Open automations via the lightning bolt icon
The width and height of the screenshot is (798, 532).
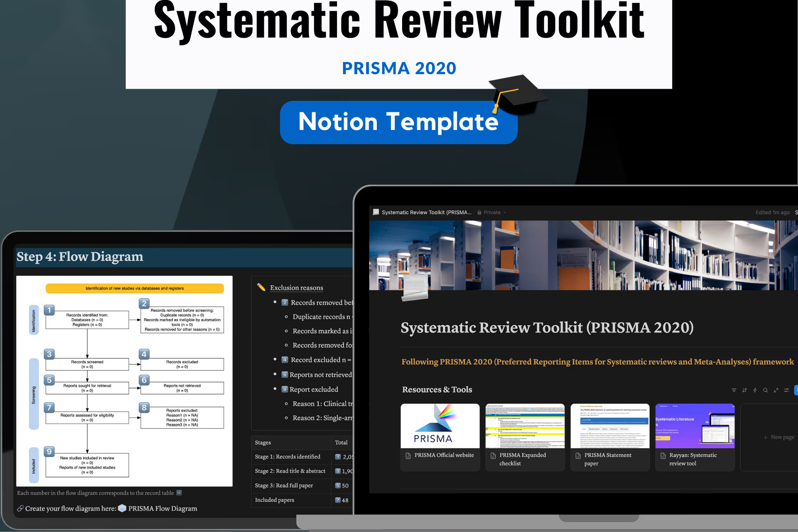[x=755, y=390]
